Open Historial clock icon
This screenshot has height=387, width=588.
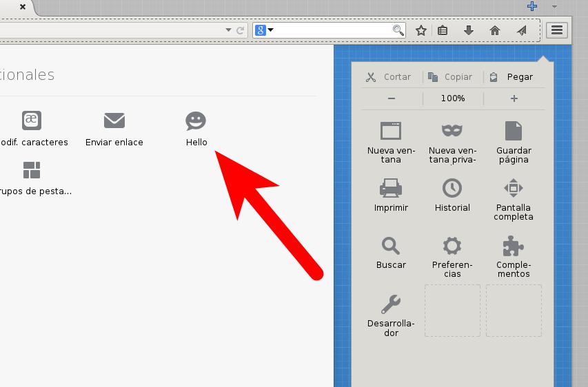tap(452, 188)
